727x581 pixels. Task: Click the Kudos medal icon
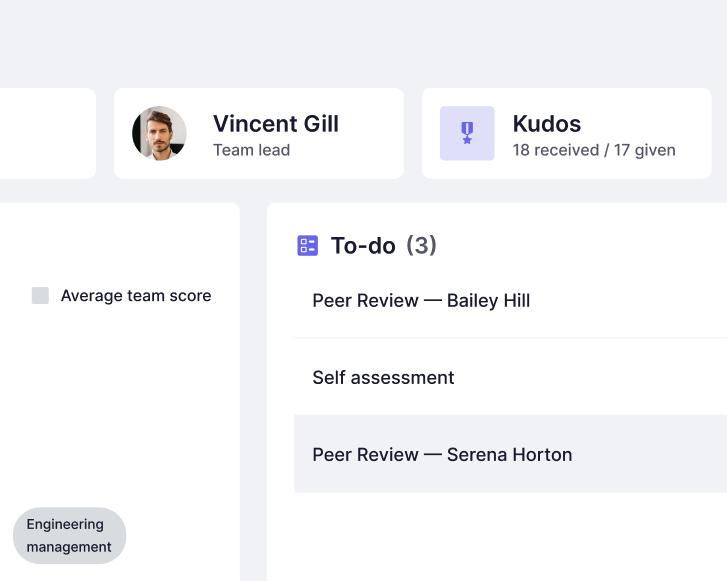pos(467,133)
